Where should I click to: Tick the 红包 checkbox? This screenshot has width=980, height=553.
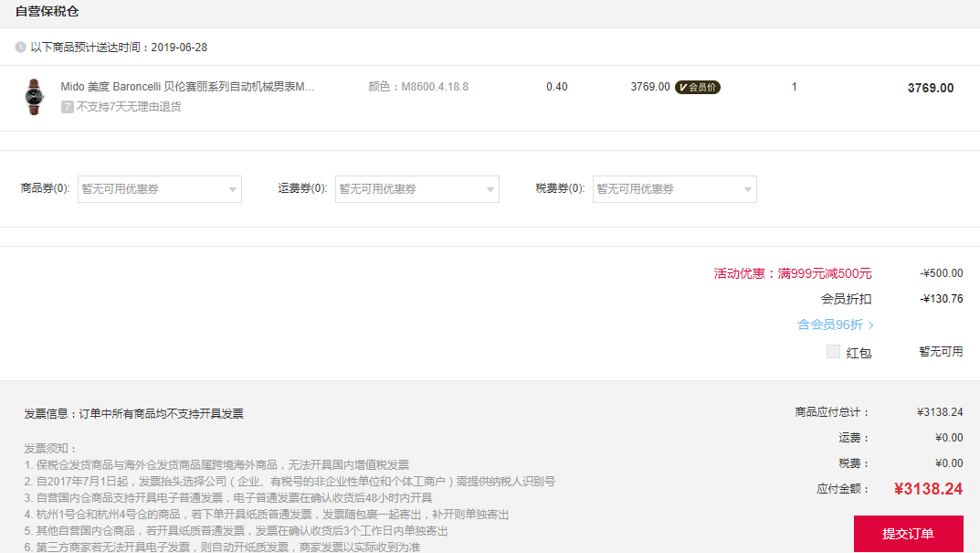833,352
